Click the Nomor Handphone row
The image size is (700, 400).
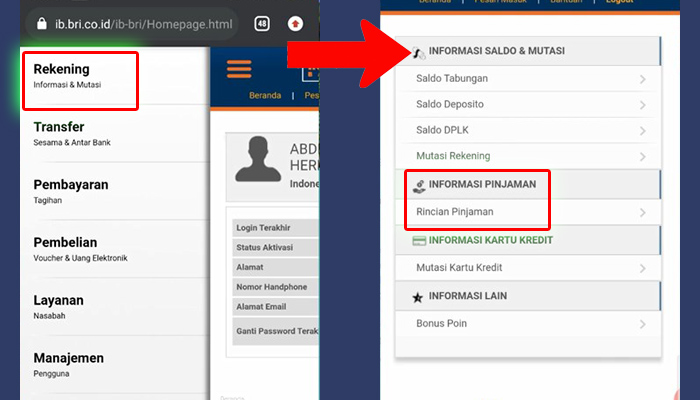tap(275, 287)
